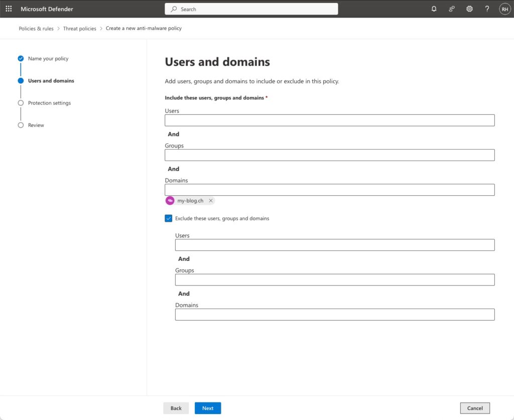This screenshot has width=514, height=420.
Task: Open the help question mark
Action: point(487,9)
